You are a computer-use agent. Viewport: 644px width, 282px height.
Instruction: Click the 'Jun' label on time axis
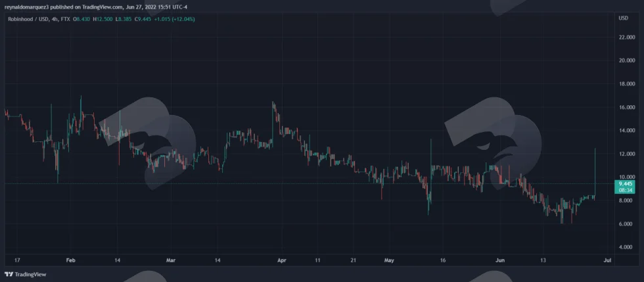point(500,260)
